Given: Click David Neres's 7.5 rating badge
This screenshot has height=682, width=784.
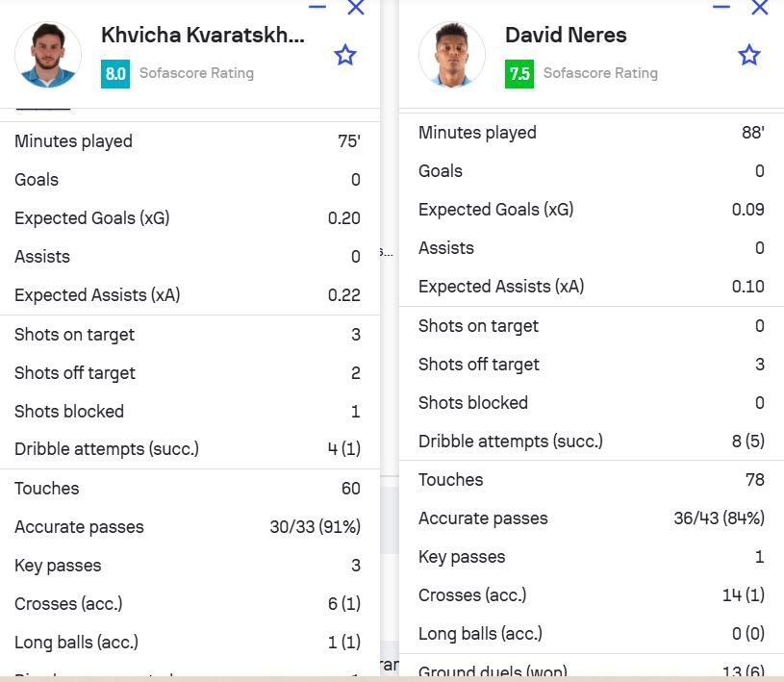Looking at the screenshot, I should point(519,73).
